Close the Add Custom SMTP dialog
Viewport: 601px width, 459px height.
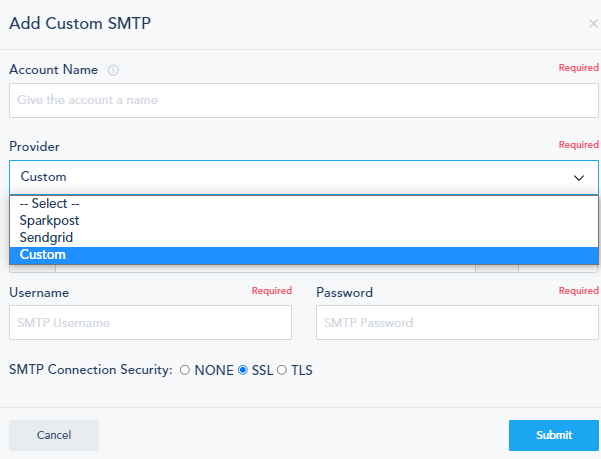[593, 23]
